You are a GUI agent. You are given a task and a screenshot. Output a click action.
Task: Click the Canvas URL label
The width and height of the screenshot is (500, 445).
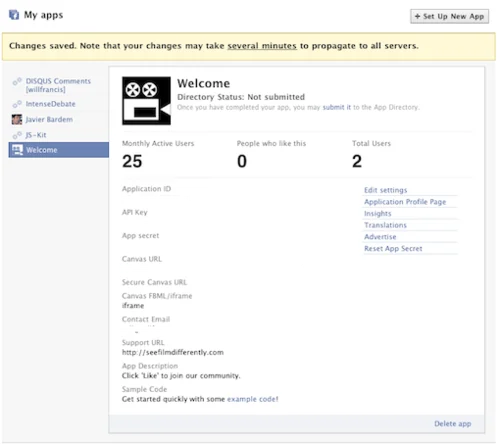click(142, 259)
